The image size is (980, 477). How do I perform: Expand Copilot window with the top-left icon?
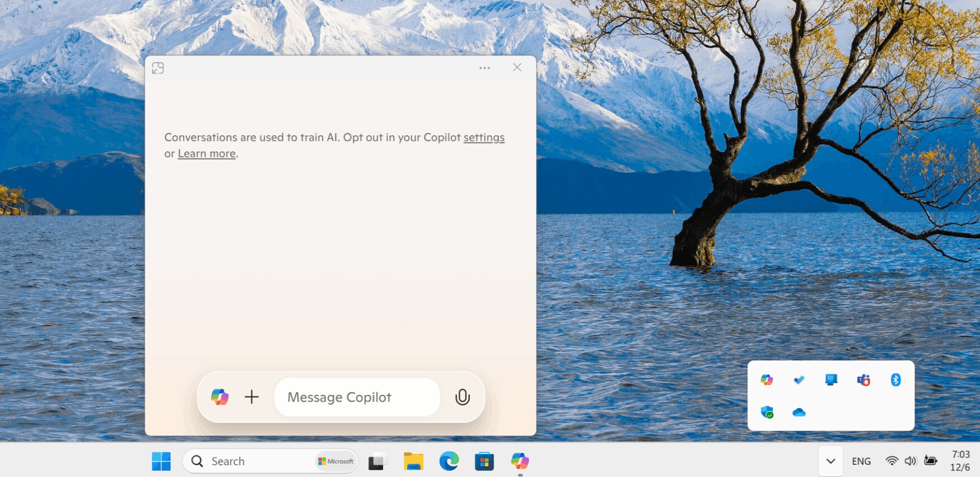coord(158,68)
